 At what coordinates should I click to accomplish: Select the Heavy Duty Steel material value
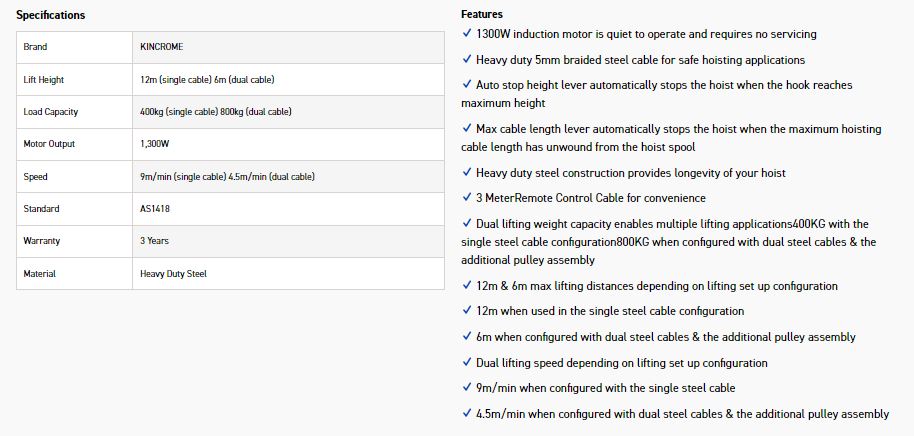[173, 274]
